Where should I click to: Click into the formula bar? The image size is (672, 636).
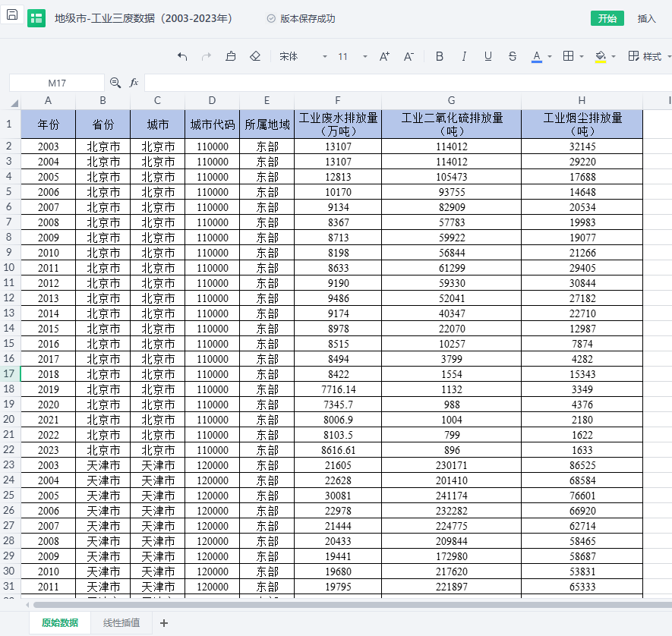(407, 83)
